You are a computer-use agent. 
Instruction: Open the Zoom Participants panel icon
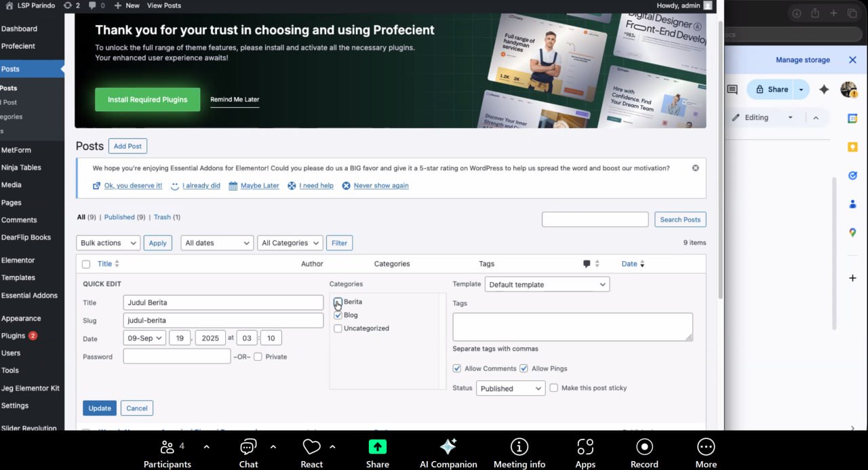click(167, 447)
